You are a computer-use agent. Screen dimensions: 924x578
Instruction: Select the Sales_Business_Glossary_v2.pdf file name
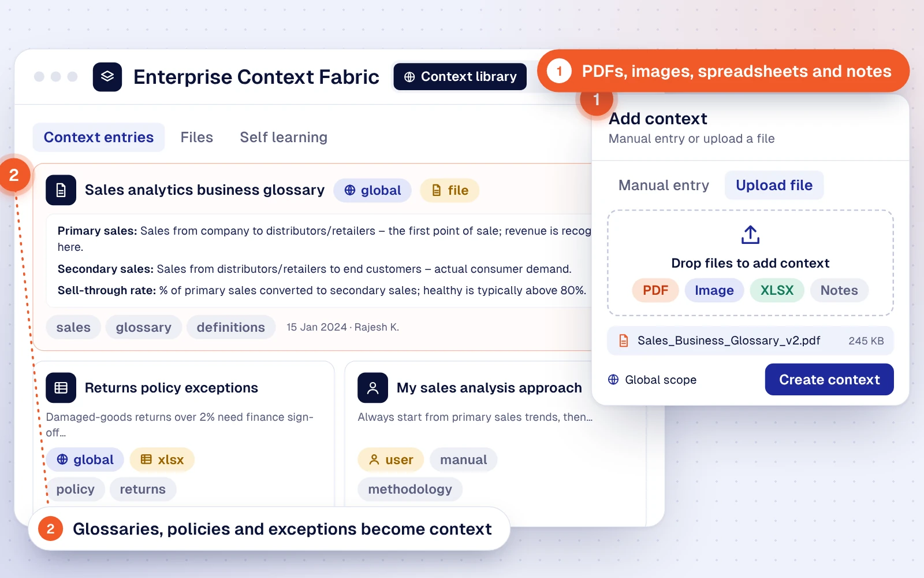tap(729, 341)
